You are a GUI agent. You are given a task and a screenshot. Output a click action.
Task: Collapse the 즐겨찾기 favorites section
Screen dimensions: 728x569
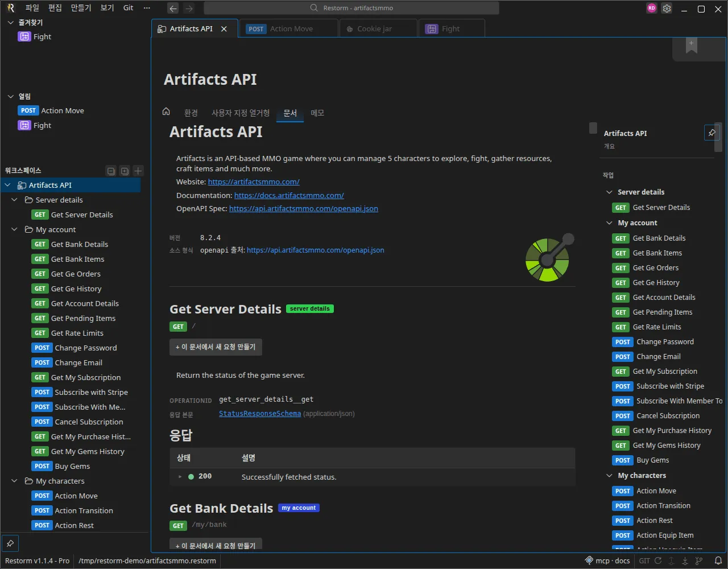tap(10, 22)
